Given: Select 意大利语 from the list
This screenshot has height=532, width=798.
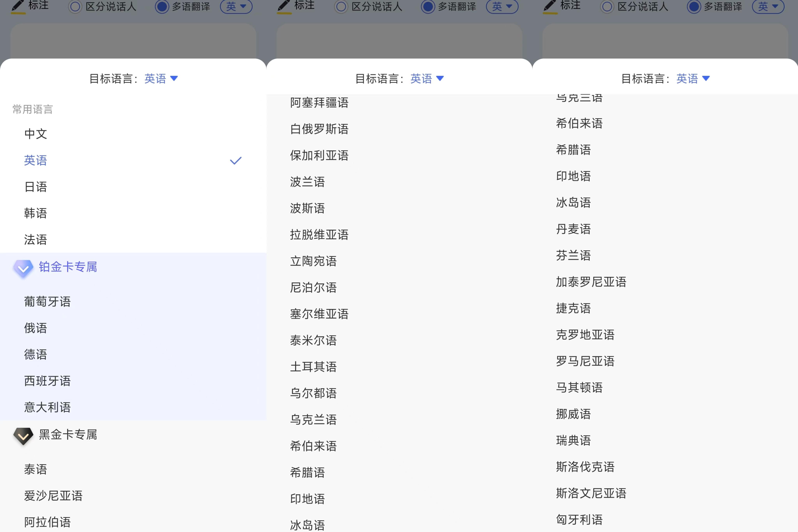Looking at the screenshot, I should coord(48,407).
